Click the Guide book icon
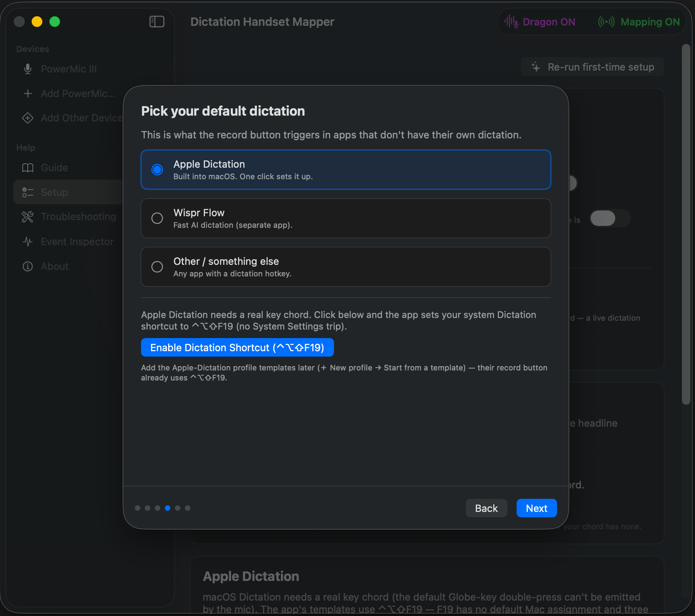This screenshot has height=616, width=695. (28, 168)
